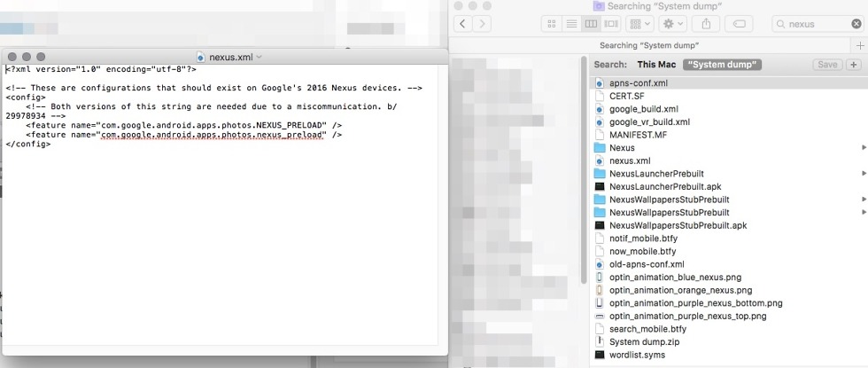Switch Finder to column view
This screenshot has height=368, width=868.
[592, 24]
